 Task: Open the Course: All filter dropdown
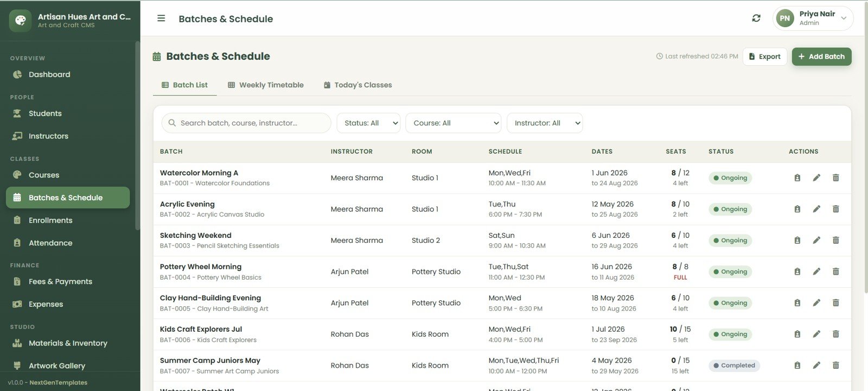coord(453,123)
